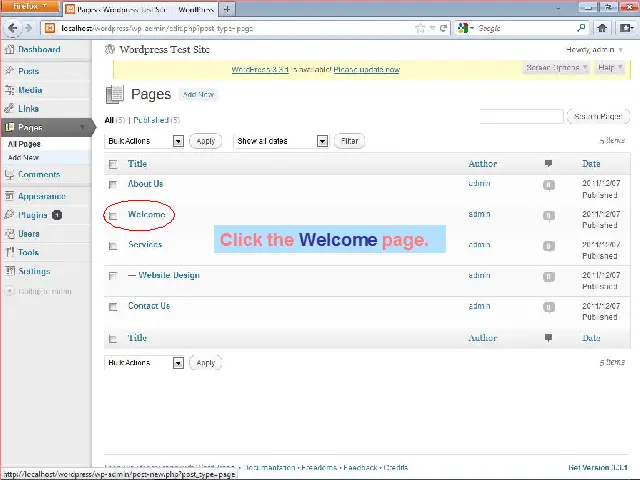Open the Media menu in sidebar

pyautogui.click(x=30, y=90)
